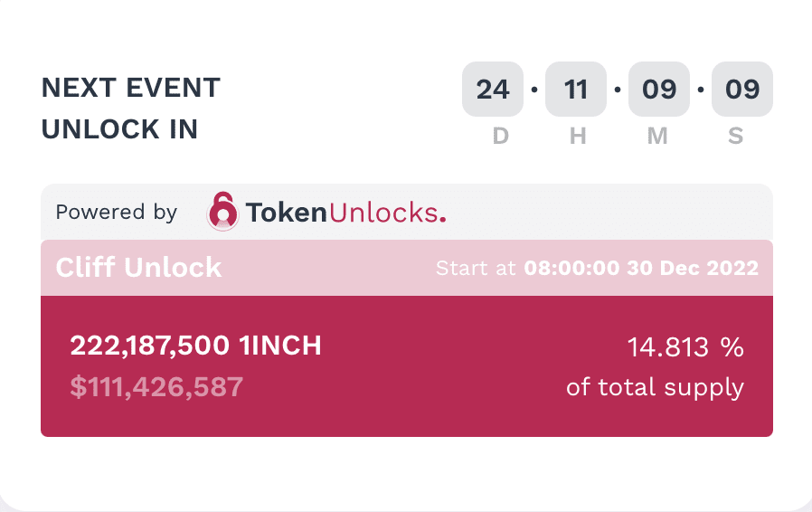812x512 pixels.
Task: Click the start date '08:00:00 30 Dec 2022'
Action: (641, 268)
